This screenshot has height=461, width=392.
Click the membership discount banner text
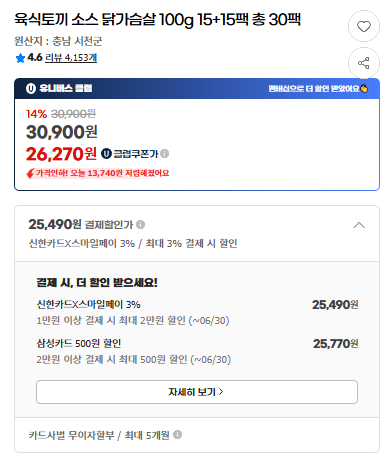[x=314, y=88]
